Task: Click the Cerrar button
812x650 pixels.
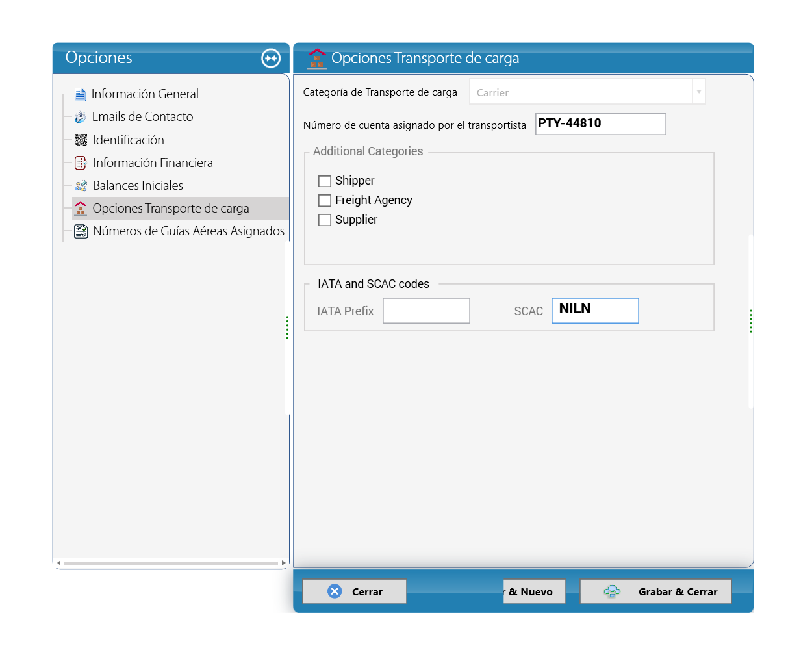Action: point(355,591)
